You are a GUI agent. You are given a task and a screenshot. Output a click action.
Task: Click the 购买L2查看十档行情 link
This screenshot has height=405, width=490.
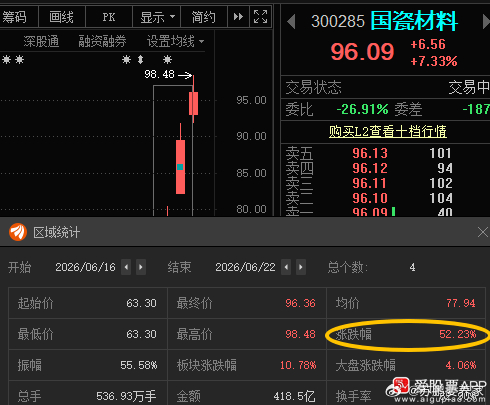pyautogui.click(x=388, y=131)
